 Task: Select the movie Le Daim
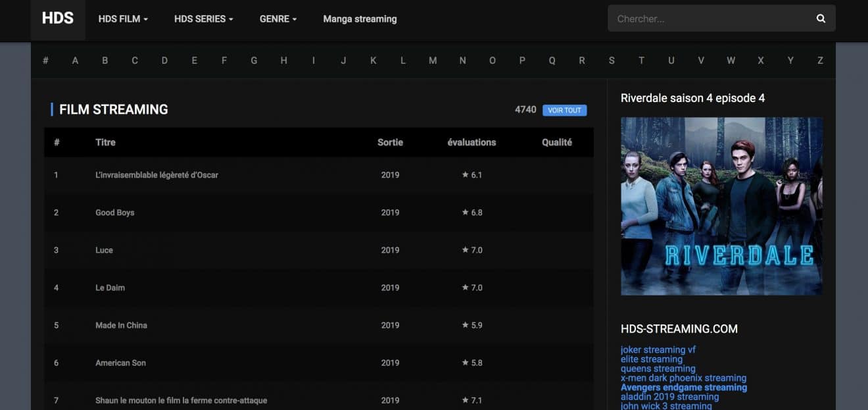(110, 288)
